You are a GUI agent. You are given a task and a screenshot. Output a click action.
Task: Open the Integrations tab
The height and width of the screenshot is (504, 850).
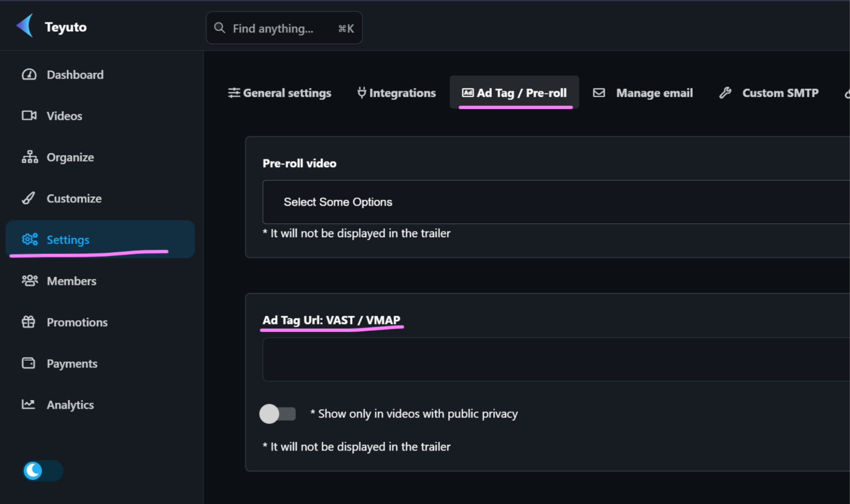[397, 93]
